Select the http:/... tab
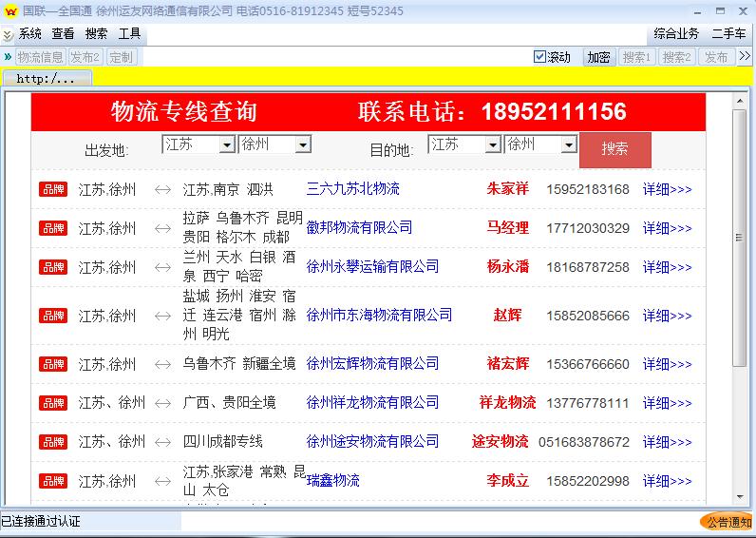This screenshot has height=538, width=756. pyautogui.click(x=47, y=79)
